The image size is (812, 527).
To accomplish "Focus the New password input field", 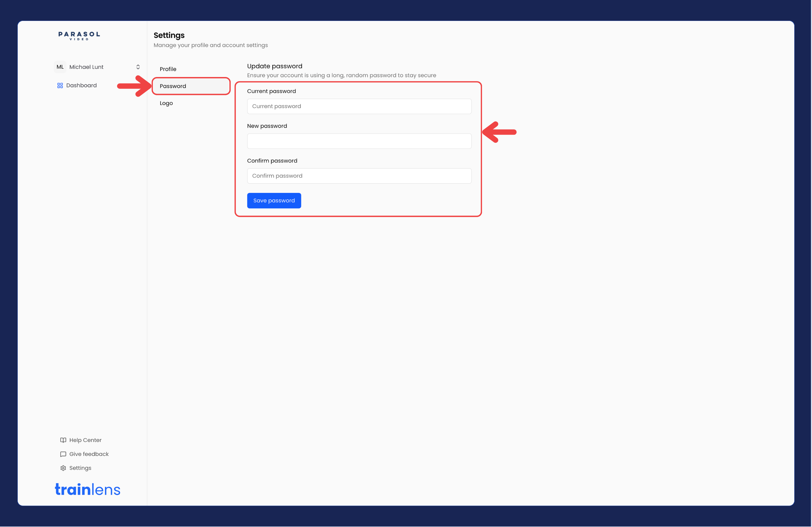I will coord(359,141).
